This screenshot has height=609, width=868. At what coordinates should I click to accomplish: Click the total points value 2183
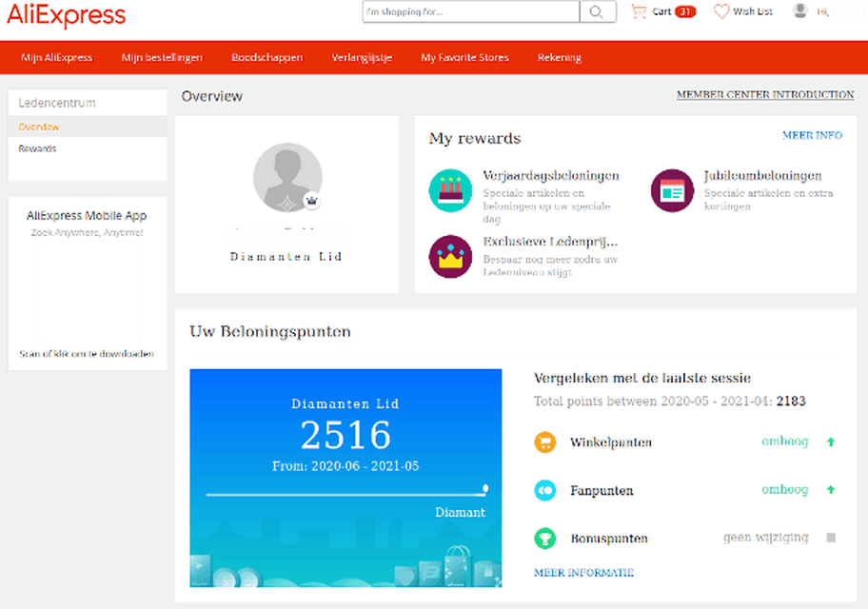791,401
